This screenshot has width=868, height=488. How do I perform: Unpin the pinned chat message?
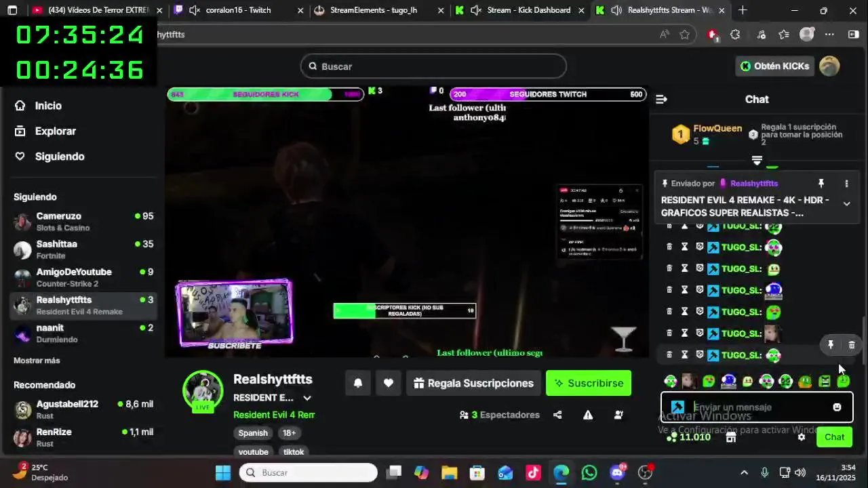click(821, 184)
